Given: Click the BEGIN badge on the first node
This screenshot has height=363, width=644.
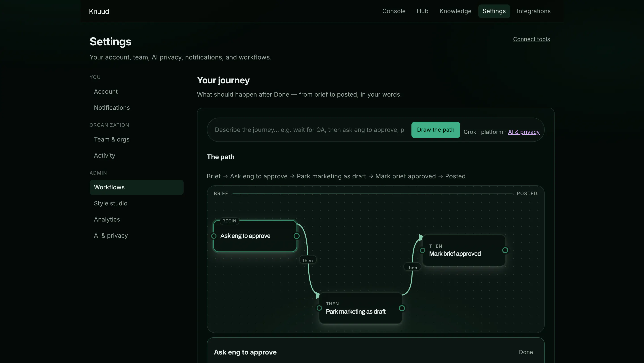Looking at the screenshot, I should pos(229,221).
